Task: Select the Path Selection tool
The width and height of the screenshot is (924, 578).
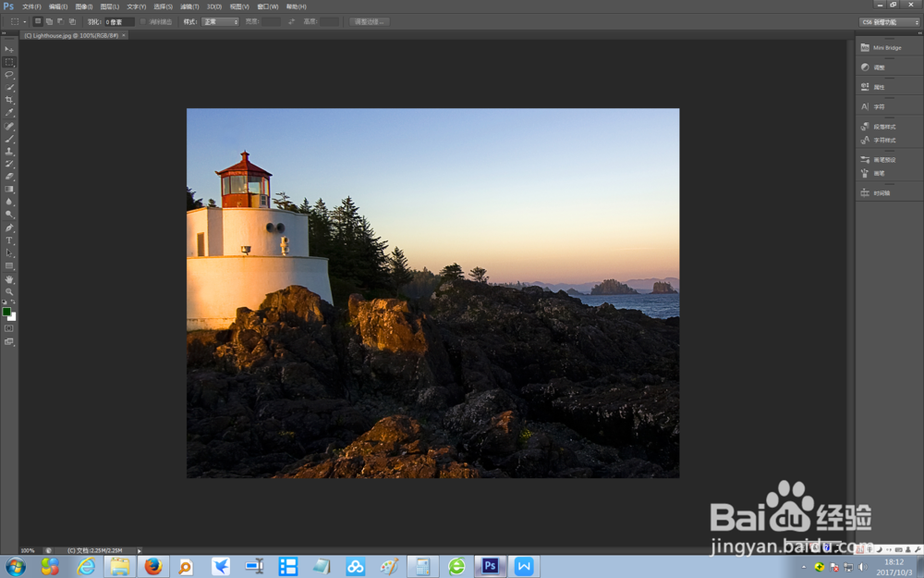Action: pos(9,253)
